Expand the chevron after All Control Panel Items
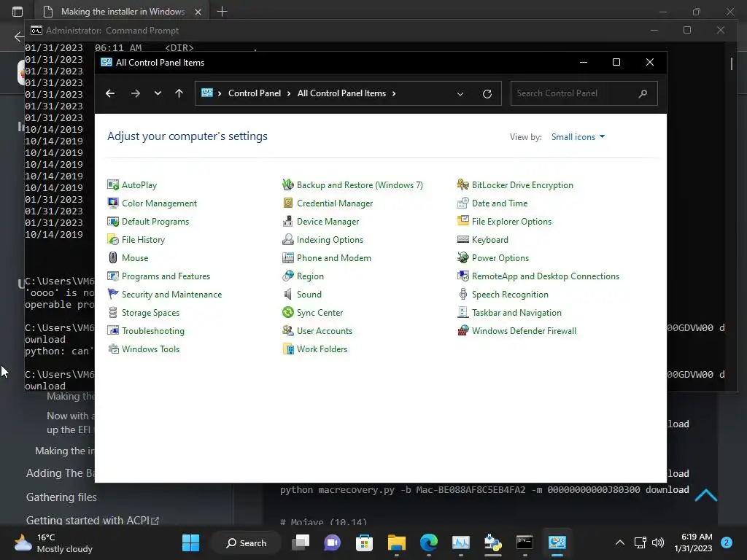Image resolution: width=747 pixels, height=560 pixels. [x=394, y=93]
